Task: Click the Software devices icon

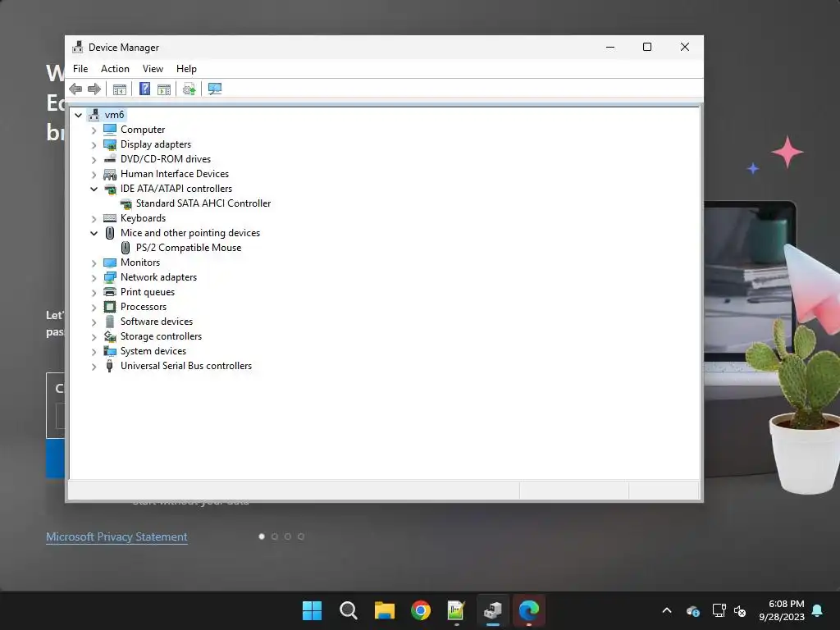Action: pos(110,322)
